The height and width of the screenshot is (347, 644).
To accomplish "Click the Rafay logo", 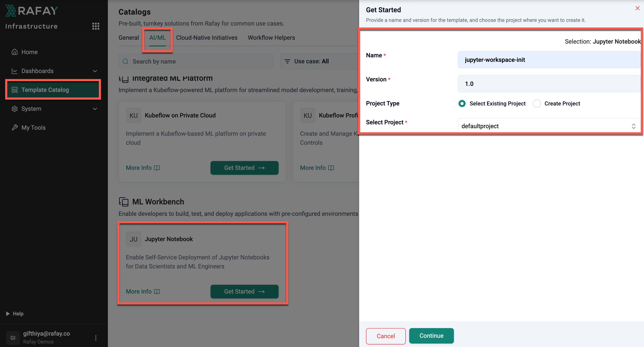I will point(32,11).
